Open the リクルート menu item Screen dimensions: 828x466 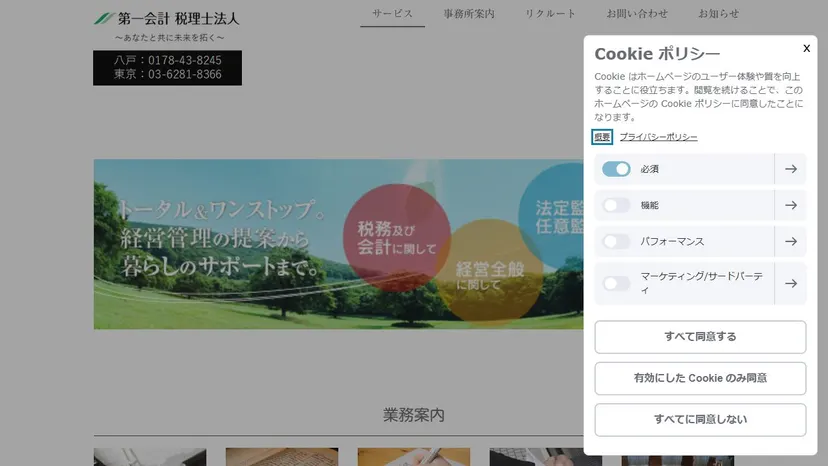pos(550,14)
